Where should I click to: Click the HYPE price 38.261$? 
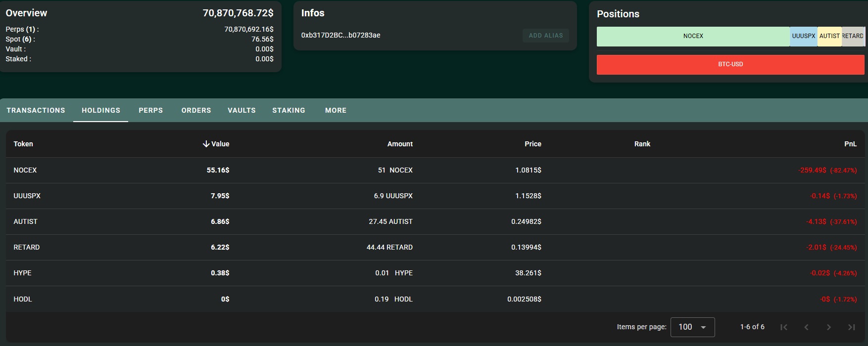[528, 273]
